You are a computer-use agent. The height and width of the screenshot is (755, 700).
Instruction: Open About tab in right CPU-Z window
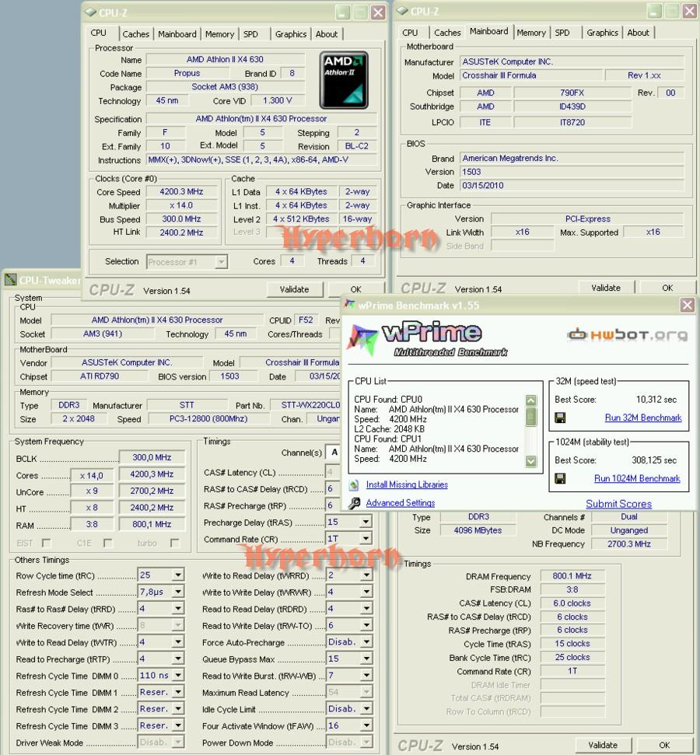pyautogui.click(x=638, y=33)
